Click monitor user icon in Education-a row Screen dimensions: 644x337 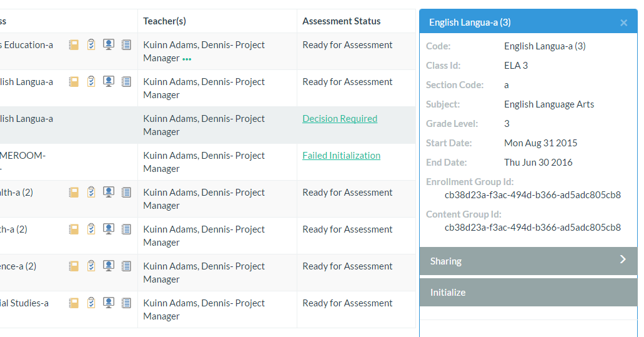click(x=109, y=45)
